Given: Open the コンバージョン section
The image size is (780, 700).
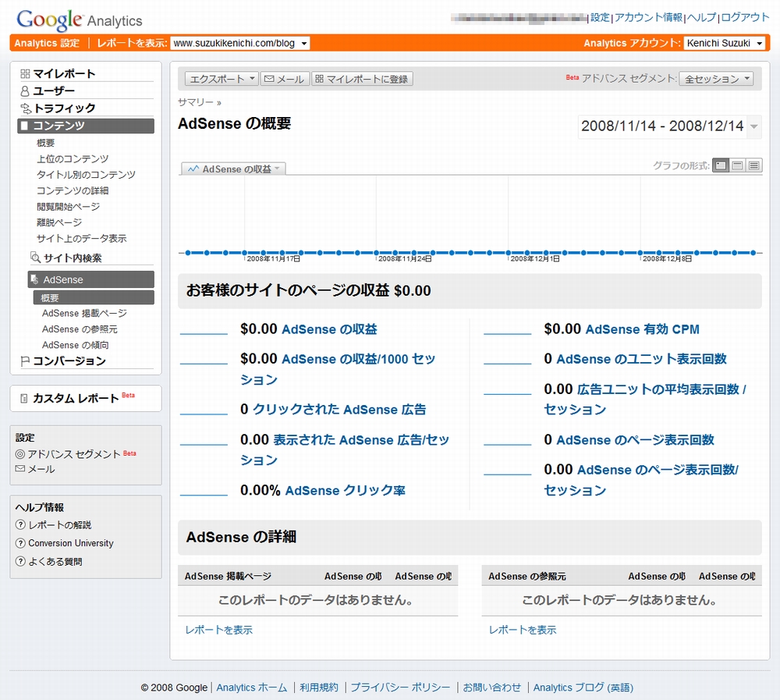Looking at the screenshot, I should [69, 361].
